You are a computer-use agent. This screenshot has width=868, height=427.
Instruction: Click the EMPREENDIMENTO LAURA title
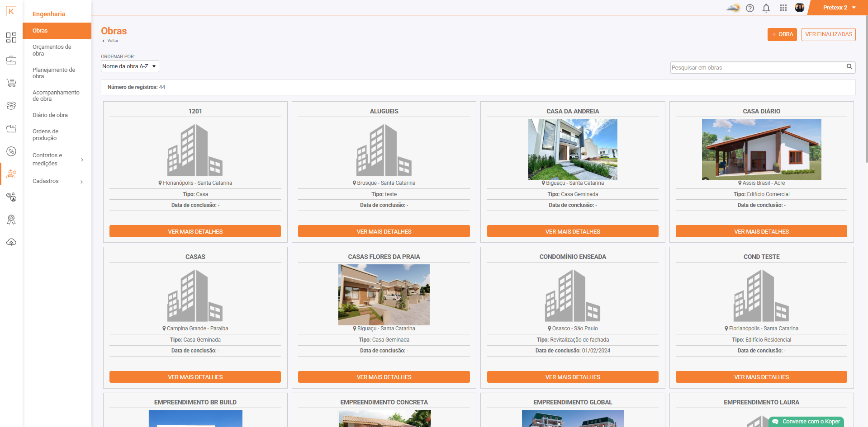tap(761, 402)
